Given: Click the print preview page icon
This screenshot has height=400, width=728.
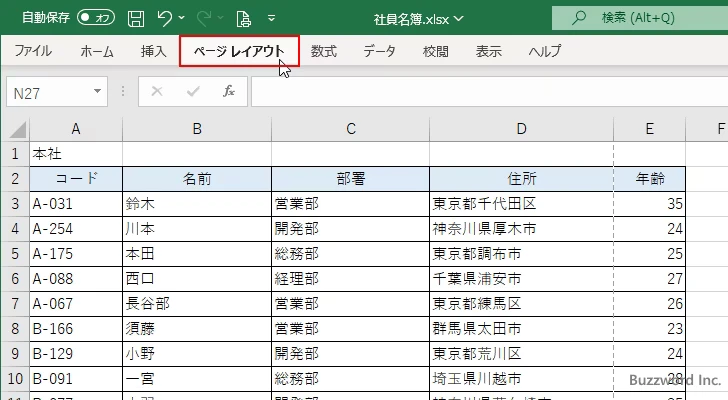Looking at the screenshot, I should pos(243,18).
